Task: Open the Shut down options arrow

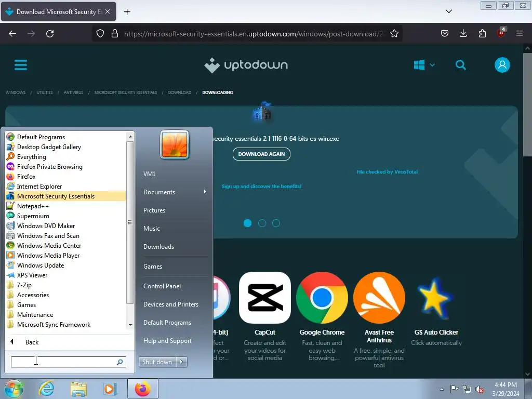Action: click(x=181, y=362)
